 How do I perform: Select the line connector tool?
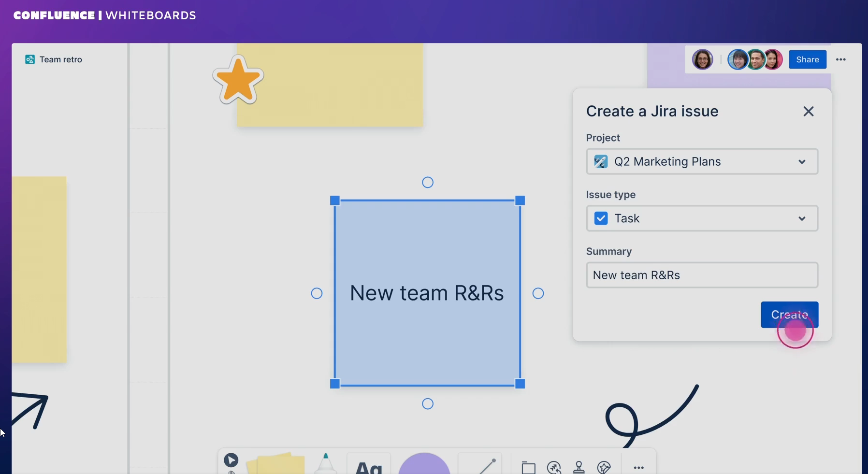(485, 466)
